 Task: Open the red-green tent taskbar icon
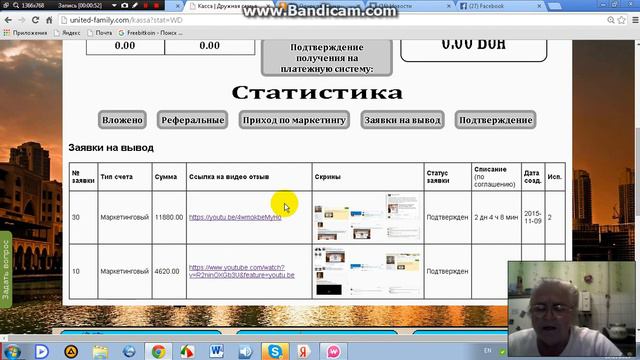pyautogui.click(x=187, y=351)
